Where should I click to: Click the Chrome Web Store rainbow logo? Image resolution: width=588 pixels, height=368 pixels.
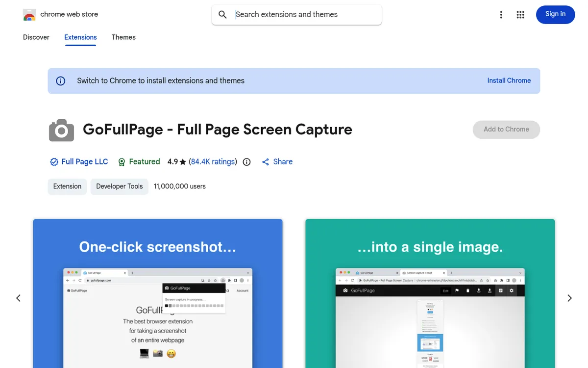[x=29, y=15]
